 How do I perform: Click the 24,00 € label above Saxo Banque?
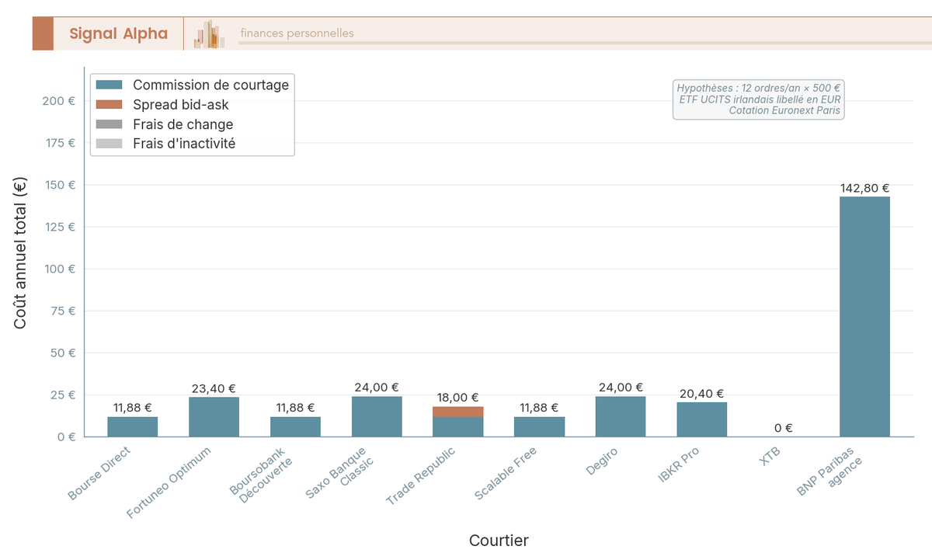click(377, 388)
